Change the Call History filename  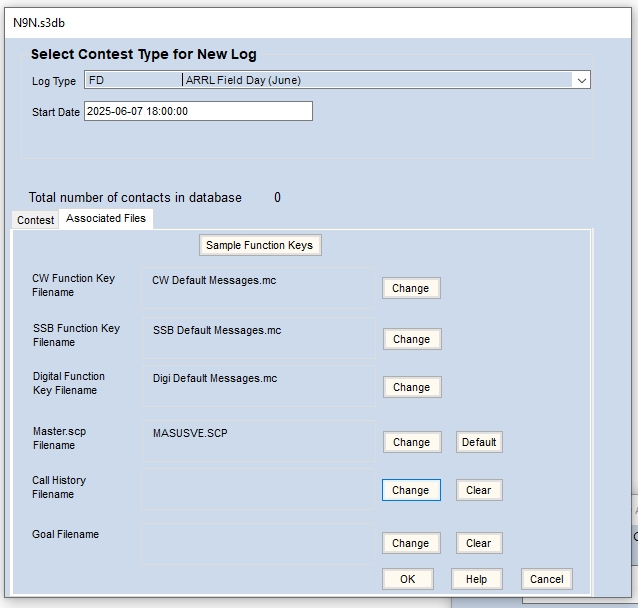point(410,490)
